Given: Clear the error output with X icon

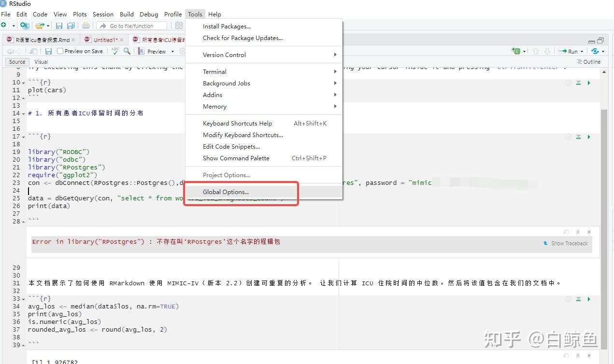Looking at the screenshot, I should tap(588, 232).
